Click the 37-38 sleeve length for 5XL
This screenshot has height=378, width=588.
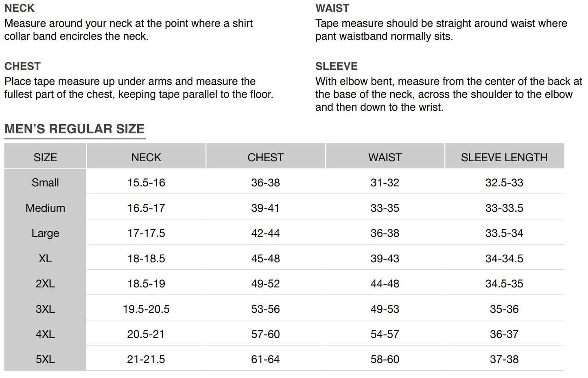[x=504, y=359]
